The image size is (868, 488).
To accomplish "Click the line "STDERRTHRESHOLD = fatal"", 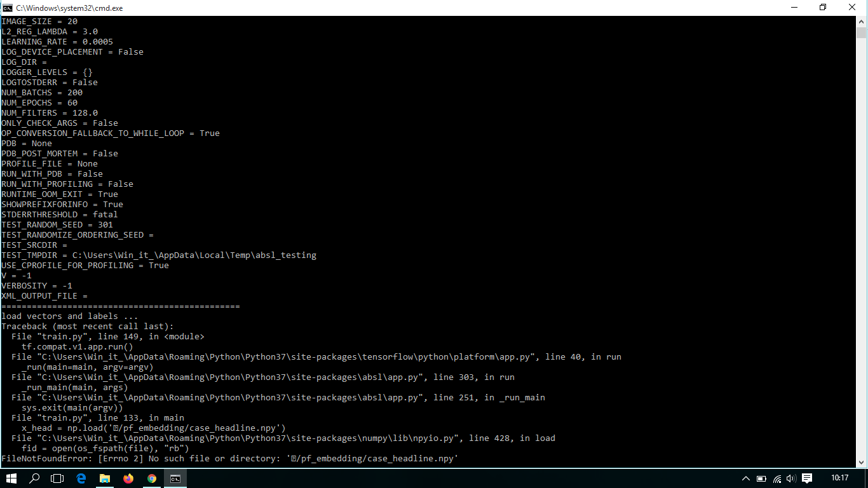I will click(x=60, y=215).
